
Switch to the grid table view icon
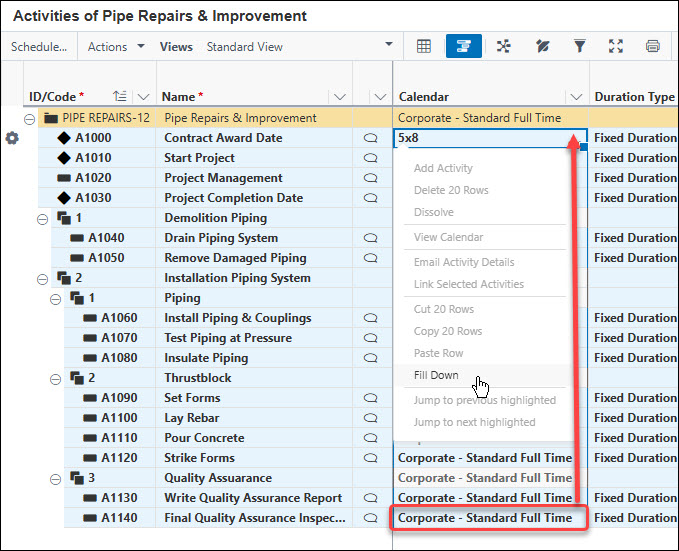[424, 46]
